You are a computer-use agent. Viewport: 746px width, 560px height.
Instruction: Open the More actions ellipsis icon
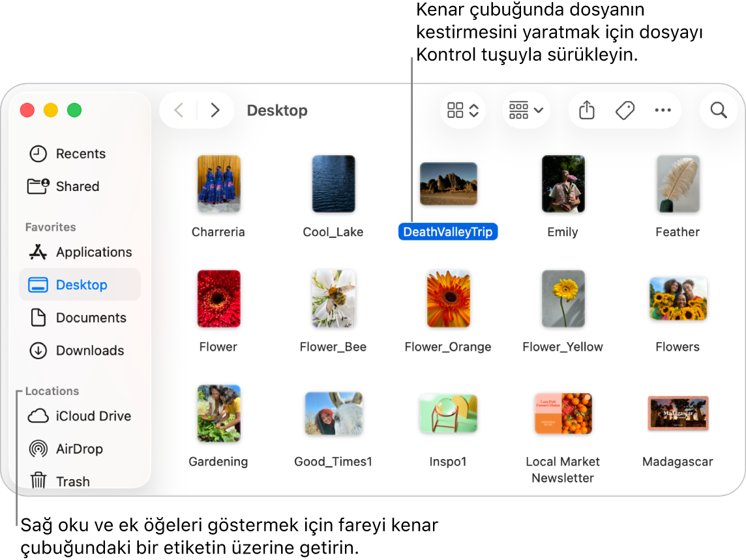(663, 110)
